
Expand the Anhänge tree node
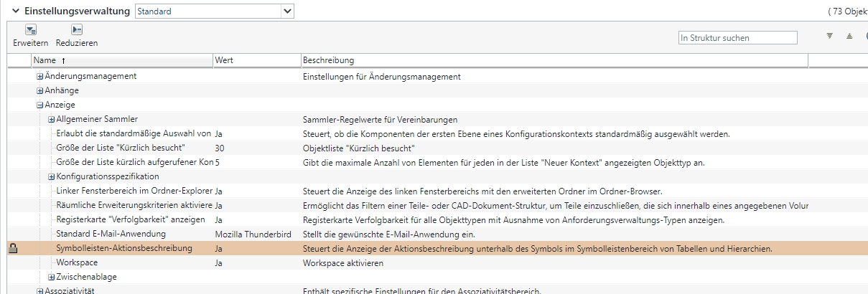coord(40,91)
